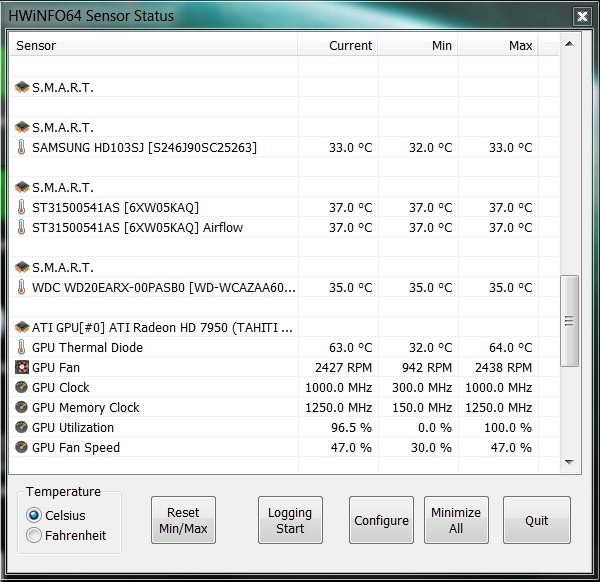Click the 64.0 °C max GPU temperature
This screenshot has height=582, width=600.
coord(510,347)
